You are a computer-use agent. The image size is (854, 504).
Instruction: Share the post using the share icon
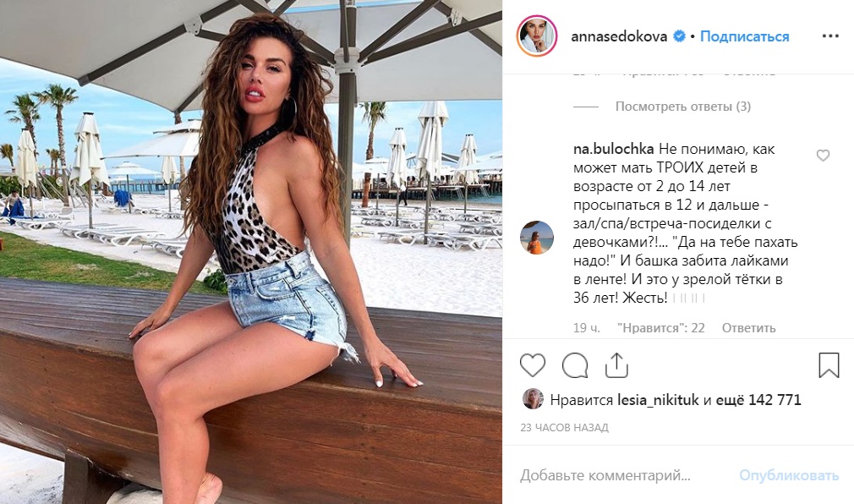tap(616, 365)
